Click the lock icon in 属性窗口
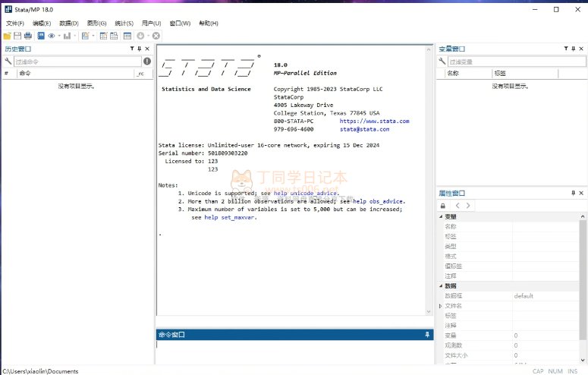Viewport: 588px width, 375px height. 444,206
